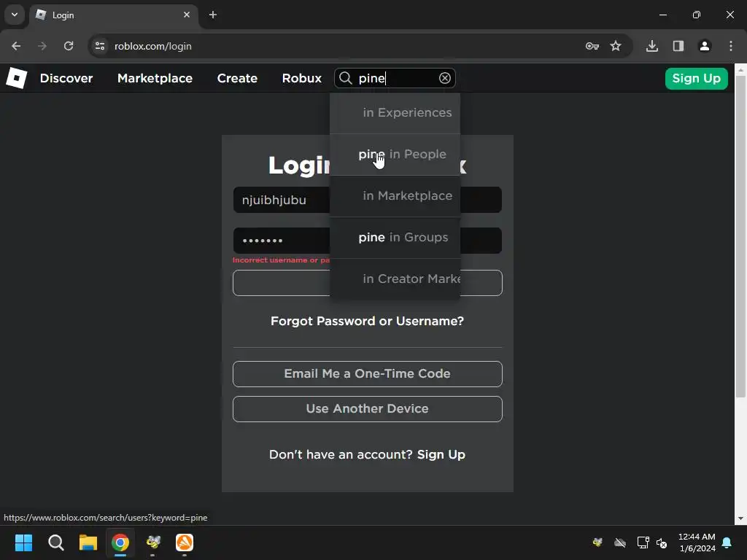The height and width of the screenshot is (560, 747).
Task: Click Forgot Password or Username link
Action: point(367,321)
